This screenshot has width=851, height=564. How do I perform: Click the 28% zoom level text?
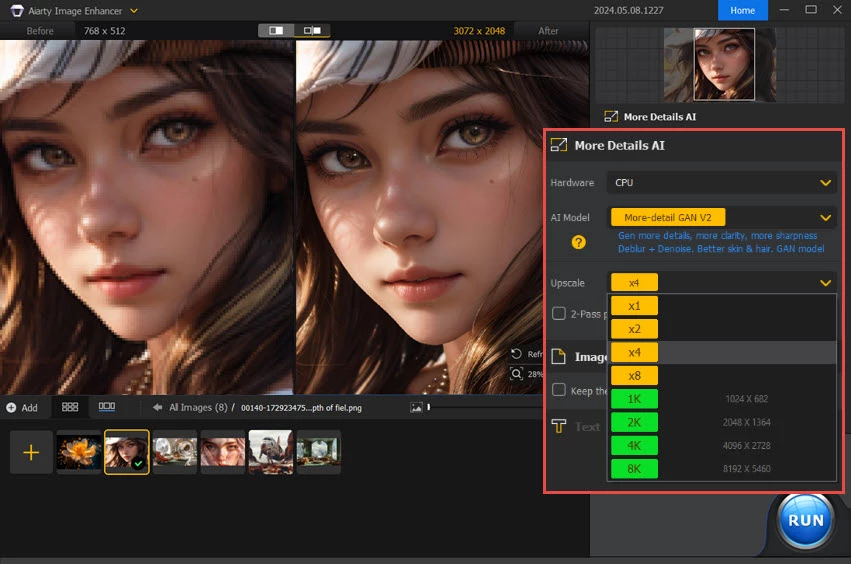point(535,374)
